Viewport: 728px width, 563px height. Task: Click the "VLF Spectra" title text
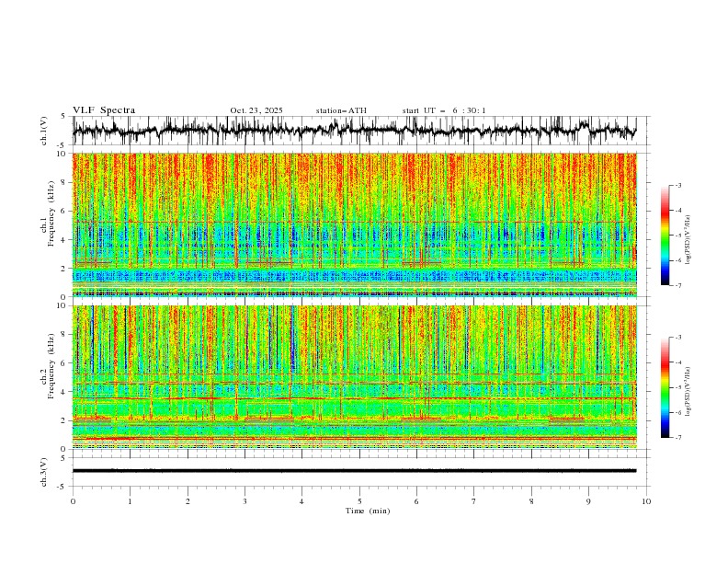click(x=104, y=110)
